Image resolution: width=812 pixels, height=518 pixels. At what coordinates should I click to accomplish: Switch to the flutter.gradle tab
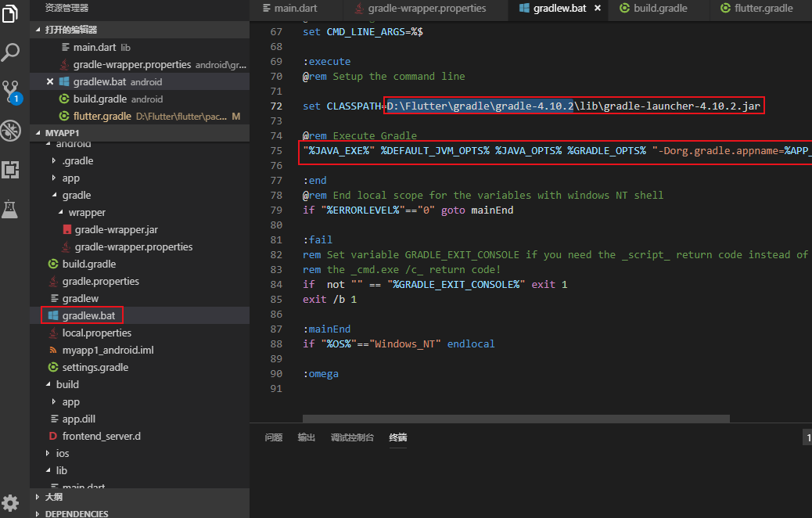pos(763,9)
